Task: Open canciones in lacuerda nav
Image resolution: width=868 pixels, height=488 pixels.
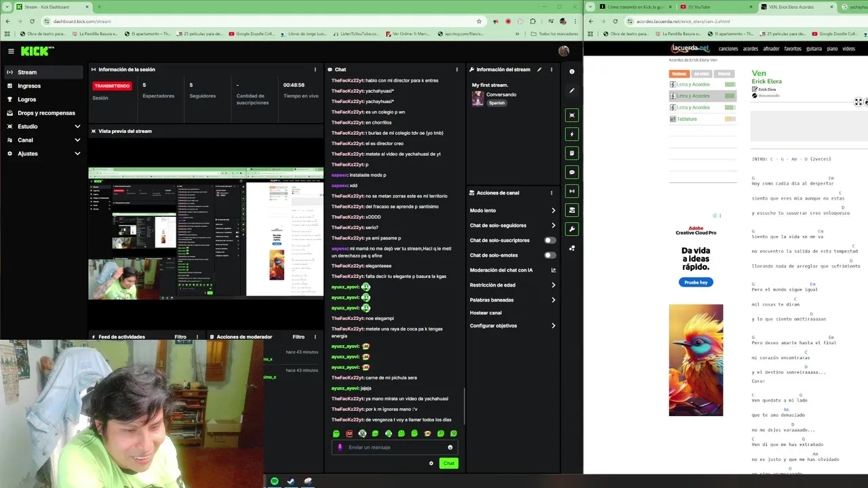Action: [728, 49]
